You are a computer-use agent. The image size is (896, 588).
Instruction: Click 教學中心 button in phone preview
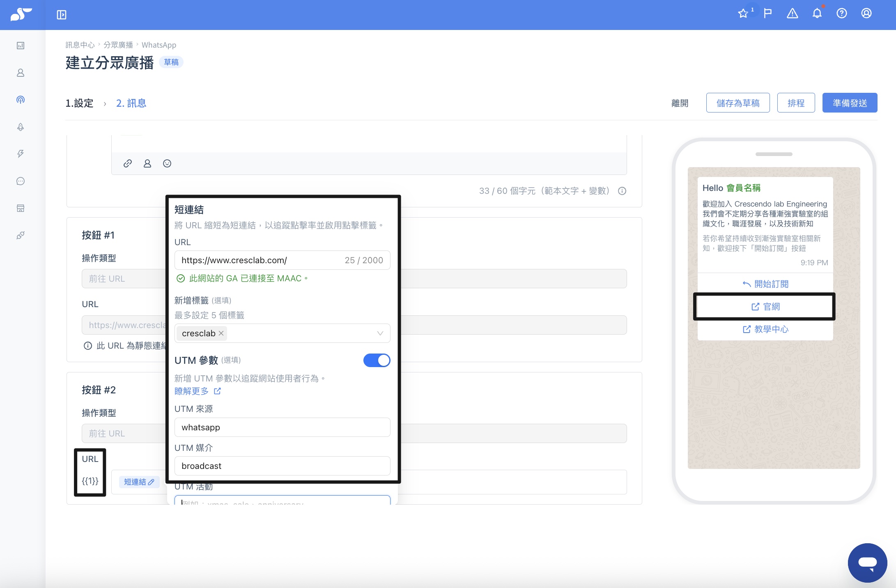click(765, 329)
